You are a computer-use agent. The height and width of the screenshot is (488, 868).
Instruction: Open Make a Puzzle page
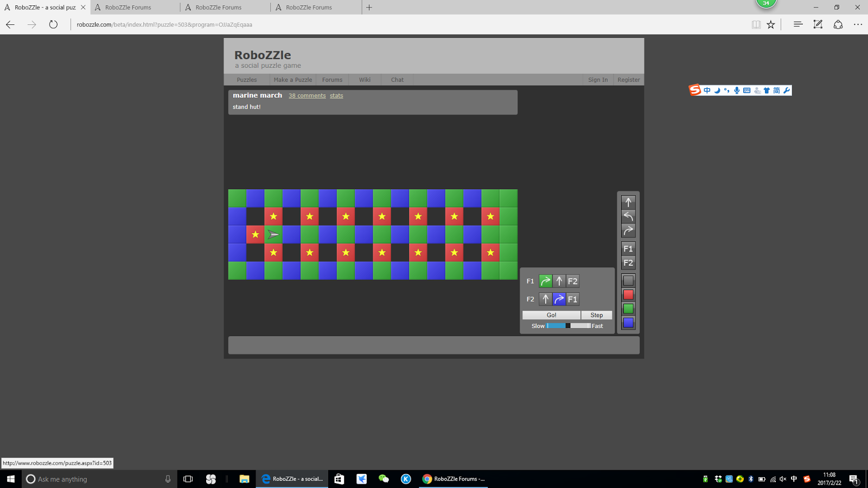(293, 80)
